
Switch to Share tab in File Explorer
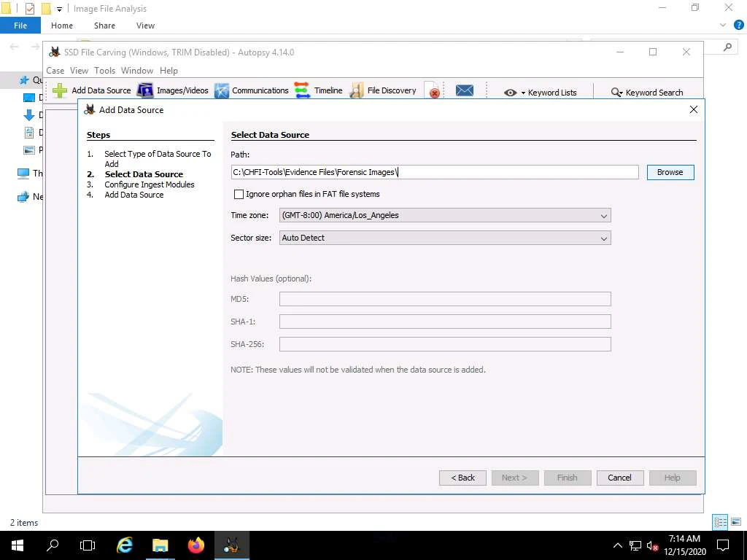pos(104,26)
